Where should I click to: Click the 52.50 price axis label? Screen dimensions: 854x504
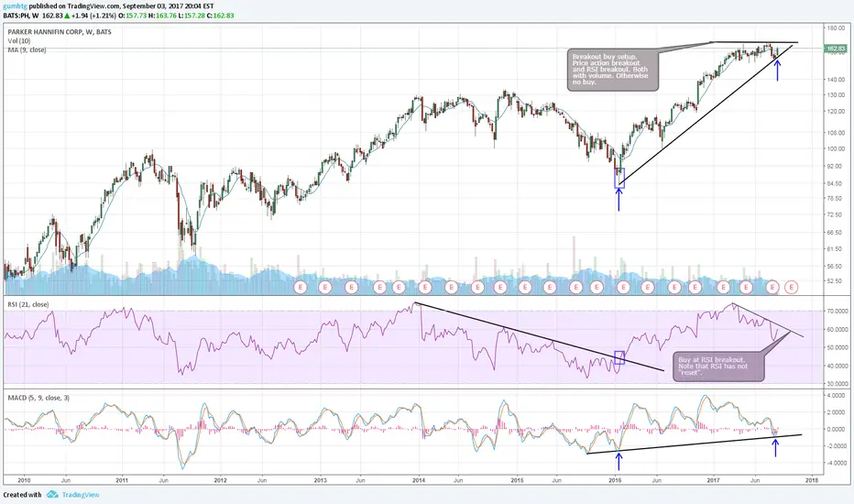coord(836,281)
